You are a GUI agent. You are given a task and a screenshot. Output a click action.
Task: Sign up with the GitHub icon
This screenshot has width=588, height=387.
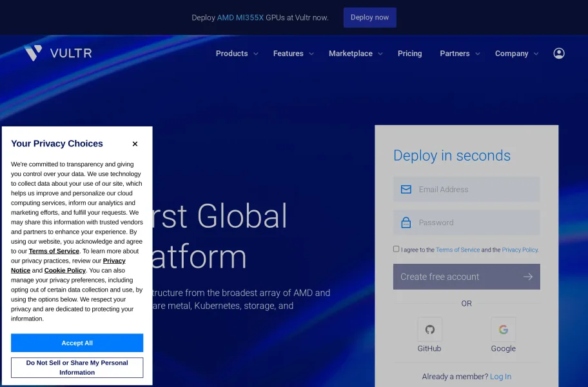tap(430, 329)
